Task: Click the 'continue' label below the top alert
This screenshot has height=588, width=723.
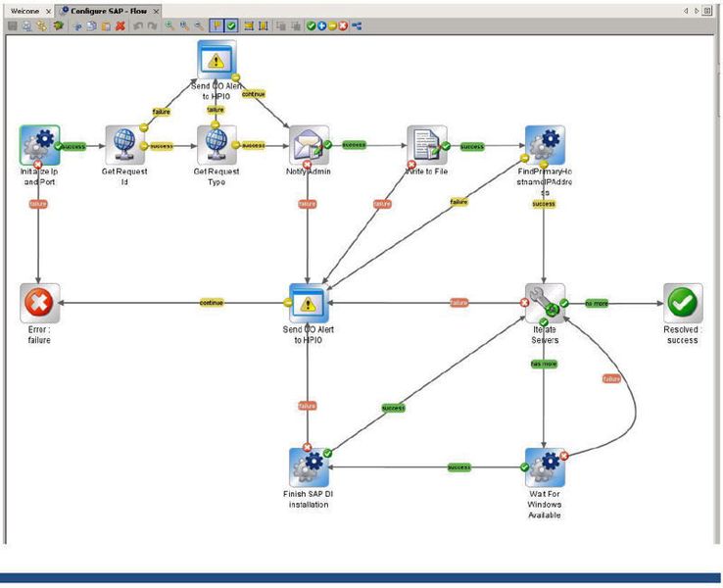Action: [254, 94]
